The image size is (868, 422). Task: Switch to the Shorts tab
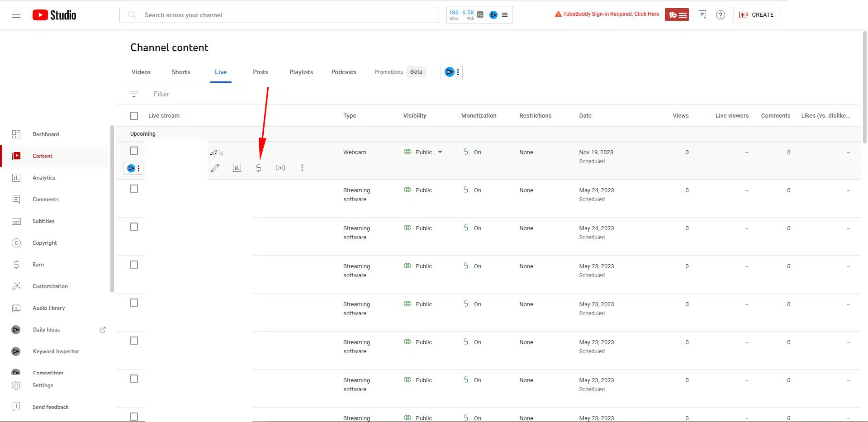181,72
